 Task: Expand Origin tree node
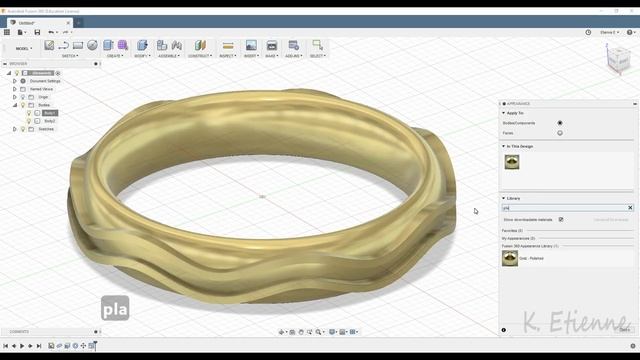(15, 97)
